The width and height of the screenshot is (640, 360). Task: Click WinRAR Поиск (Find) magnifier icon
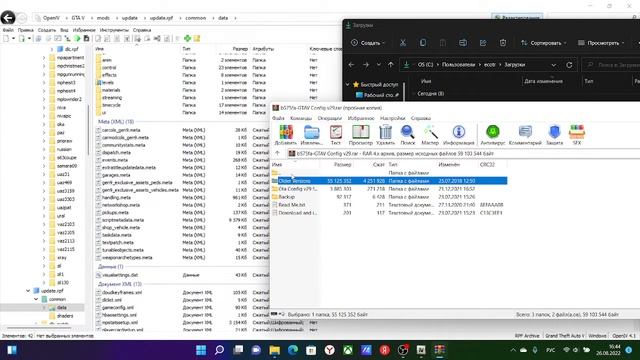(407, 134)
